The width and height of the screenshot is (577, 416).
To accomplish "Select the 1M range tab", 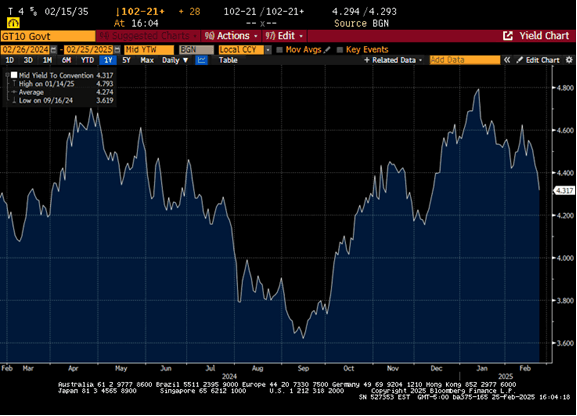I will [x=47, y=60].
